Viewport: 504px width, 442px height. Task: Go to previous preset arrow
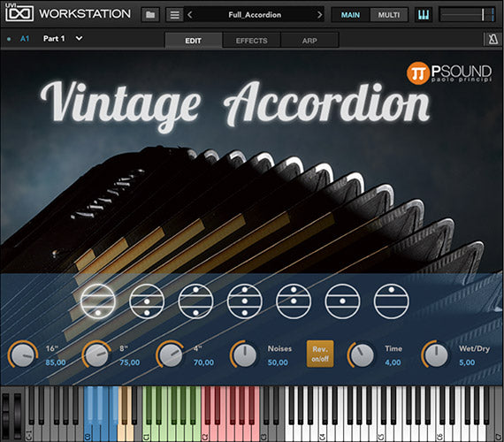[x=190, y=14]
